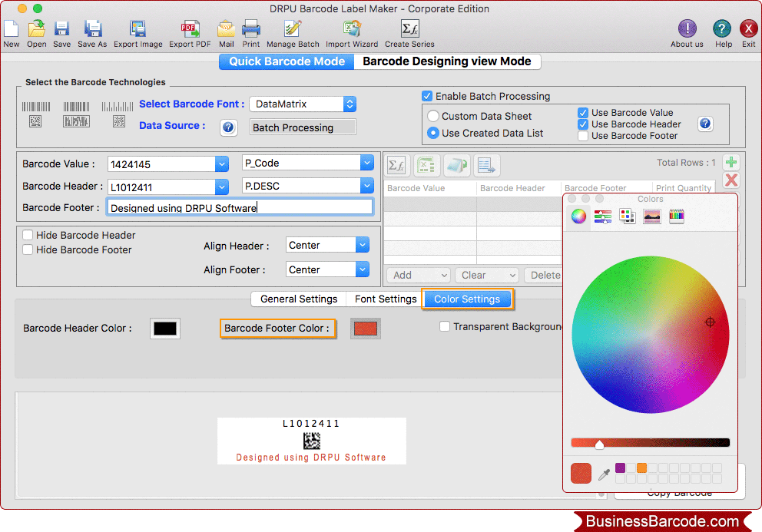Select the color palettes picker tab
Image resolution: width=762 pixels, height=532 pixels.
(627, 216)
